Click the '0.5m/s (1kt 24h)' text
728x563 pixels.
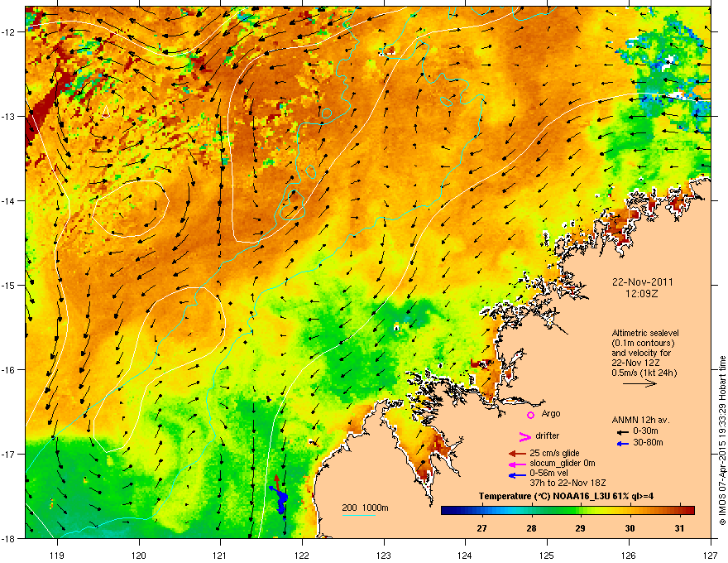click(644, 373)
